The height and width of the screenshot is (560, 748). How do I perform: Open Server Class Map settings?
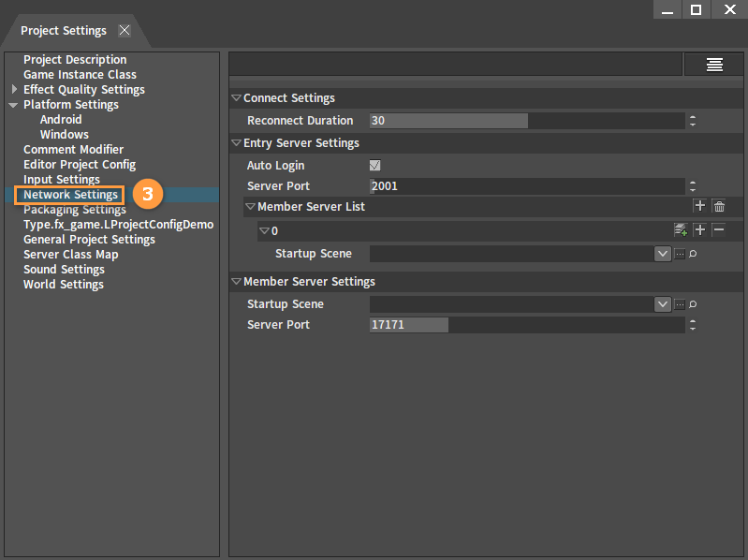(x=70, y=254)
